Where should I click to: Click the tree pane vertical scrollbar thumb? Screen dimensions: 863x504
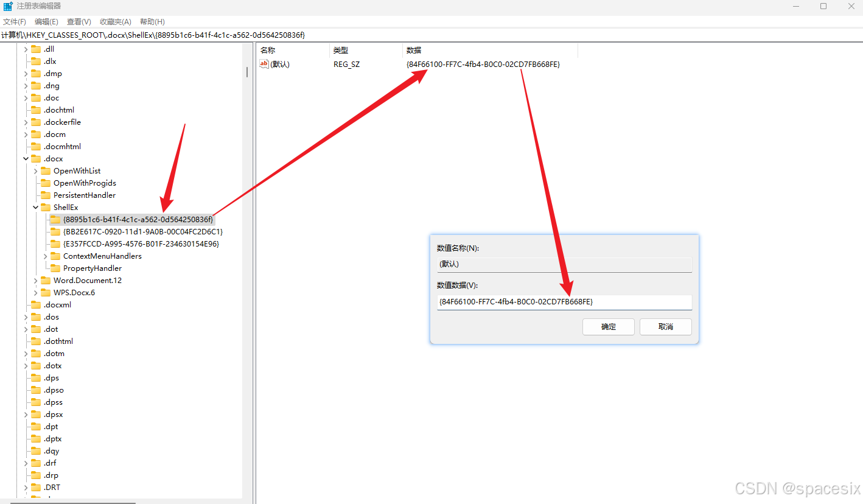click(246, 72)
